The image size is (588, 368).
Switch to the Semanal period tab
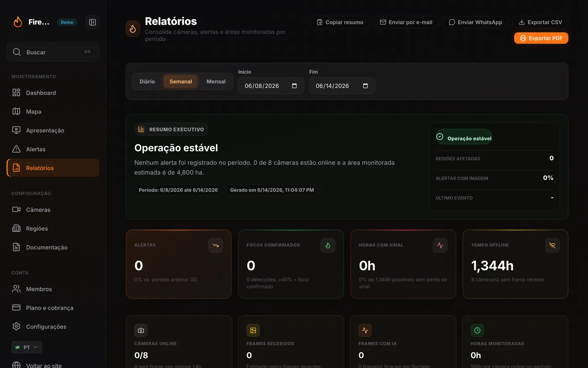click(181, 82)
